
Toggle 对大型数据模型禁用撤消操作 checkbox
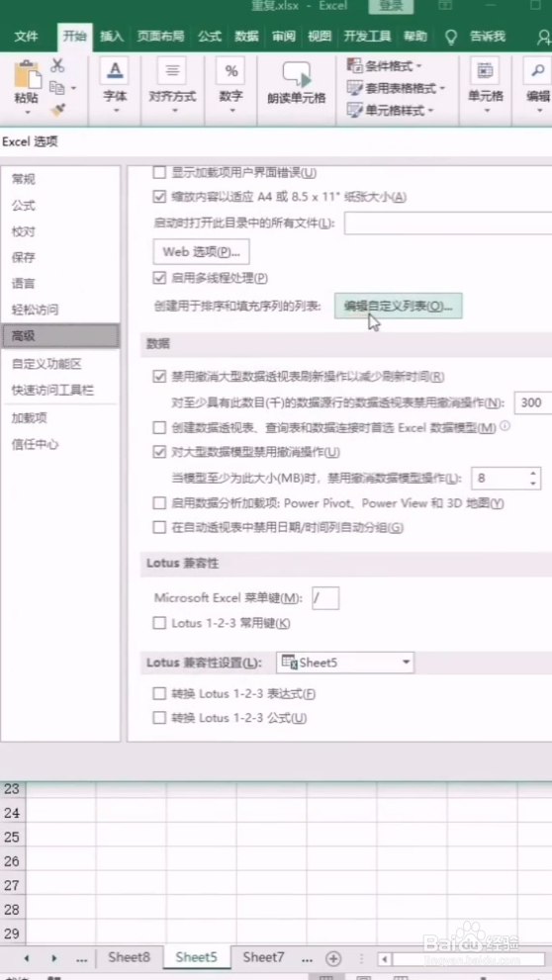click(x=159, y=452)
